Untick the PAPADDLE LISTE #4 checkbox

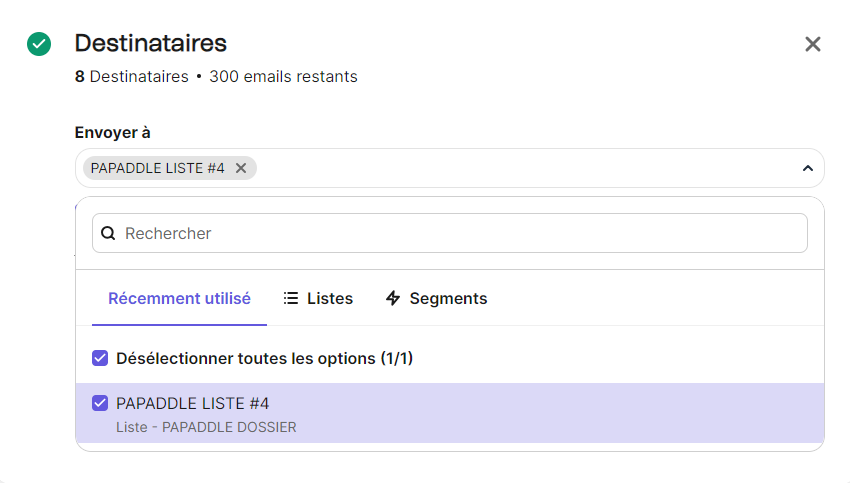tap(100, 404)
